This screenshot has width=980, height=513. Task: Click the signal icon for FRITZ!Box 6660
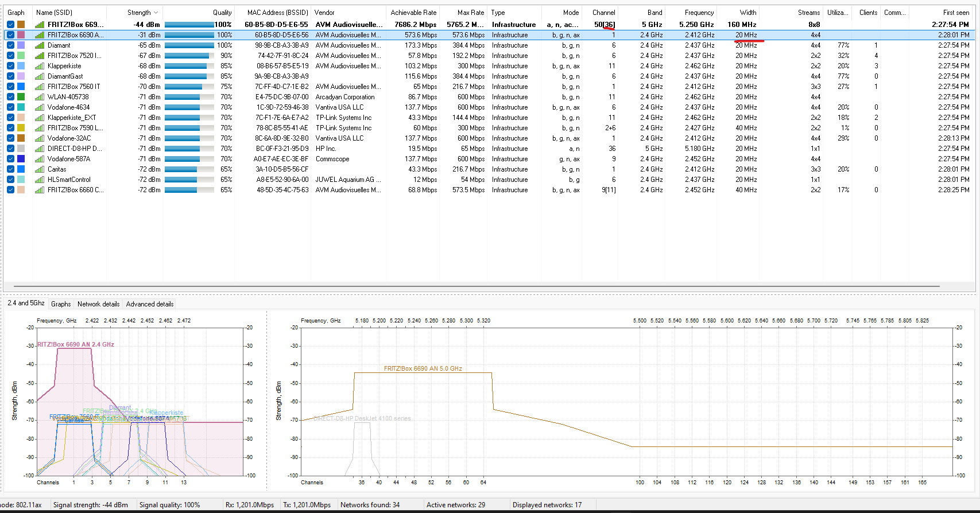tap(40, 190)
